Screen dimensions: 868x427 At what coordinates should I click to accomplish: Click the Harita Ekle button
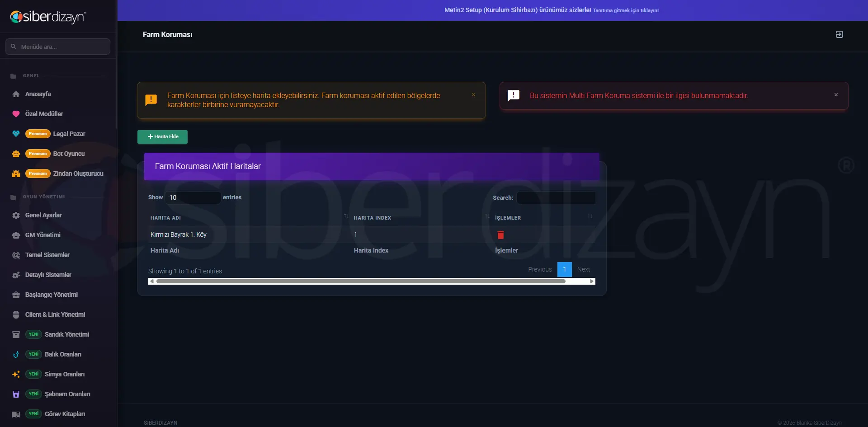tap(162, 136)
